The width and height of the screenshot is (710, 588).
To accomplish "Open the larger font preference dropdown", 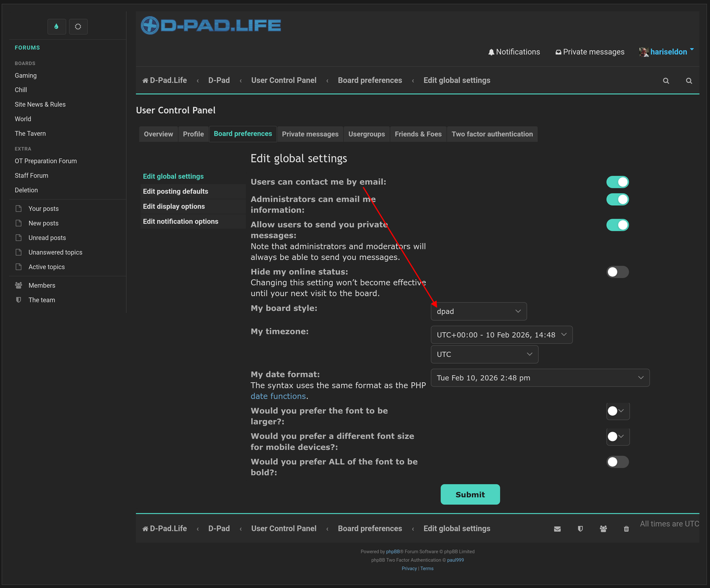I will [618, 411].
